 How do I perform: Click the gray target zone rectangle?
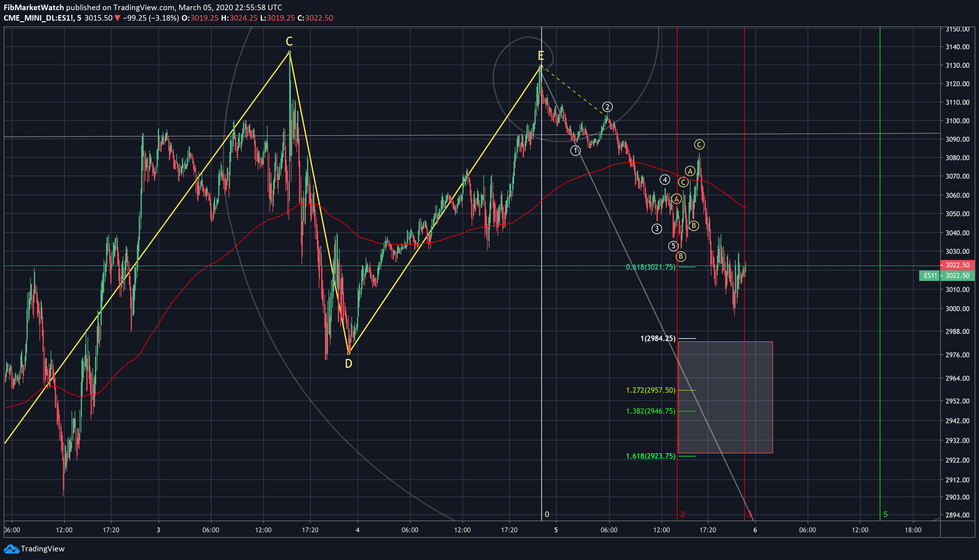coord(725,397)
